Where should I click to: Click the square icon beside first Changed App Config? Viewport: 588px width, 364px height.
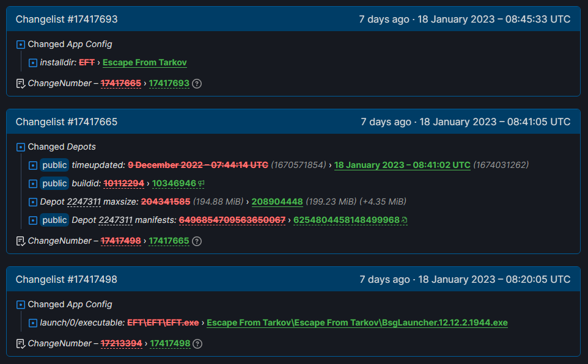tap(21, 45)
